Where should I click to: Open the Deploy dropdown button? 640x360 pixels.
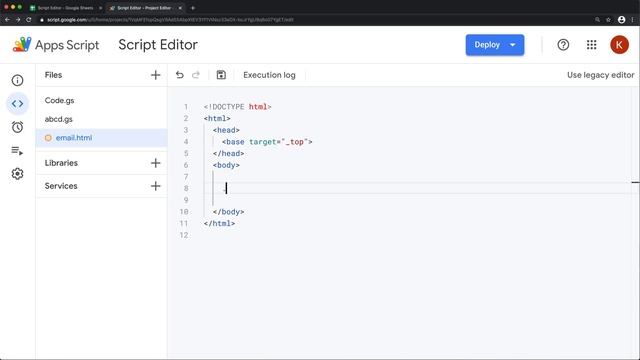(495, 45)
